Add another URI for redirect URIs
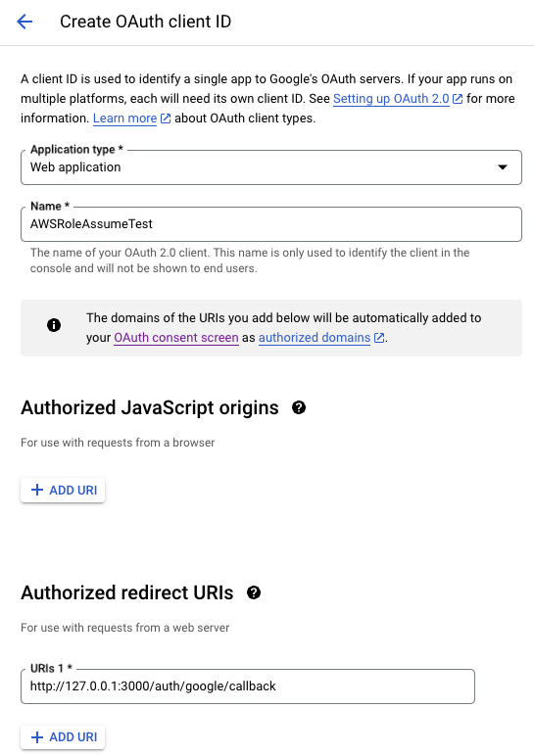The width and height of the screenshot is (534, 756). [x=63, y=737]
